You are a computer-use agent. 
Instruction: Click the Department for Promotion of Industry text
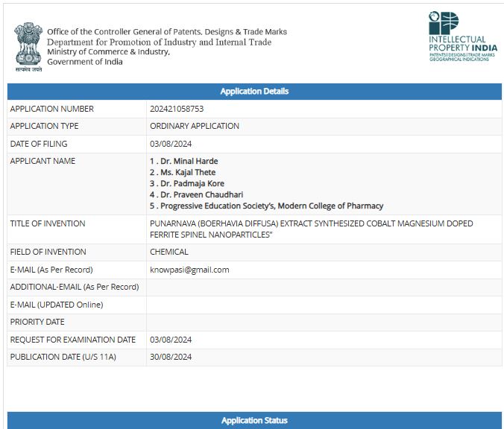point(159,42)
